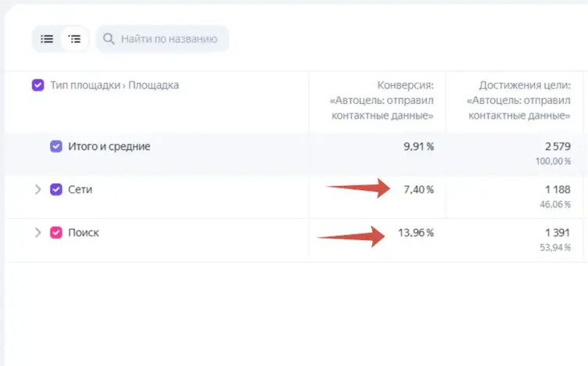Click the 'Итого и средние' row label
The width and height of the screenshot is (588, 366).
[109, 146]
